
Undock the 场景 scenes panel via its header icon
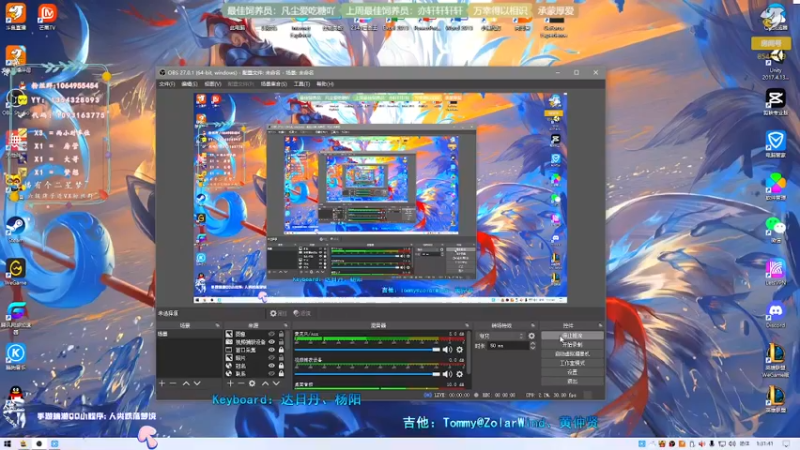pos(217,326)
